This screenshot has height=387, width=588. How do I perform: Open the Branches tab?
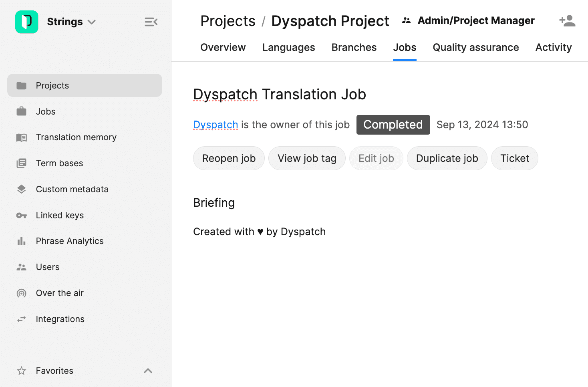354,47
